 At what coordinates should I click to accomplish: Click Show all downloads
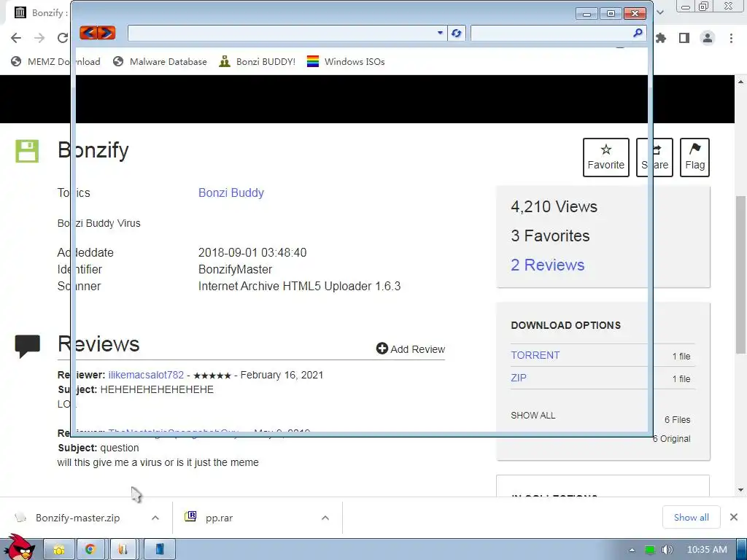pos(691,517)
